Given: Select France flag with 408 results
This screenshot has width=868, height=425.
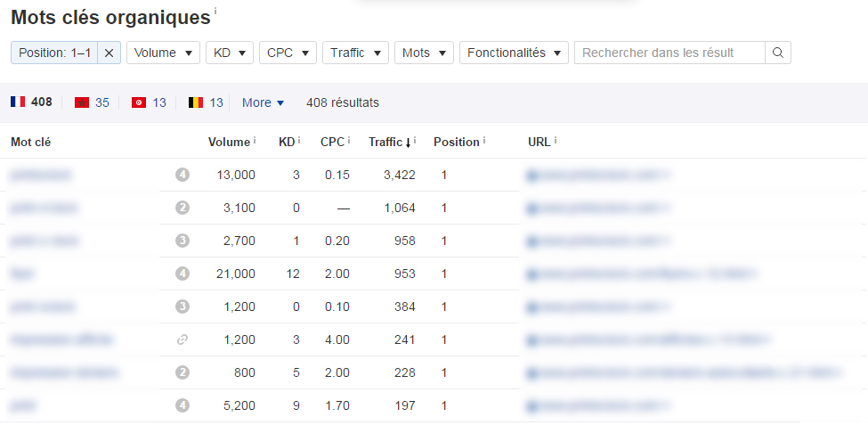Looking at the screenshot, I should [x=31, y=102].
